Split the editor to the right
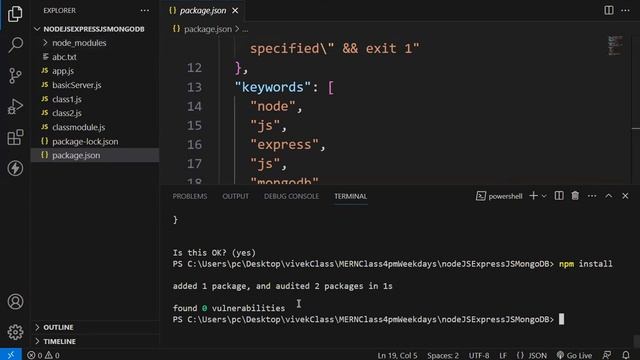Viewport: 640px width, 360px height. click(x=609, y=10)
